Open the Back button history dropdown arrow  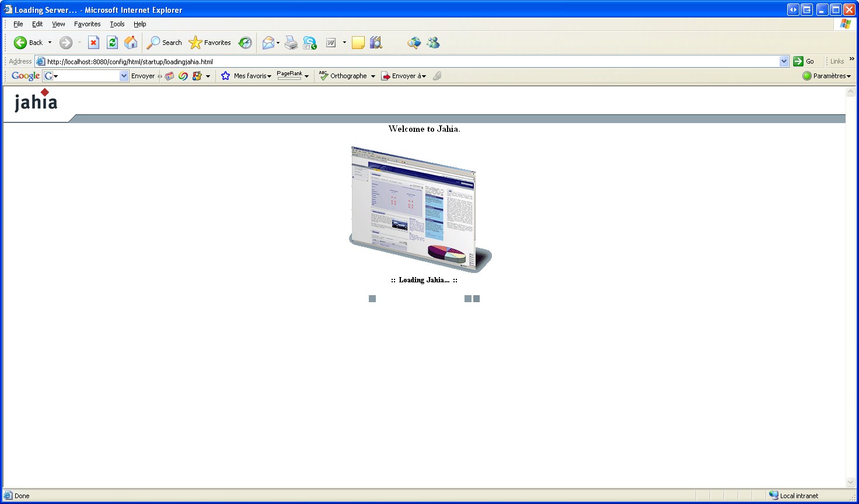pyautogui.click(x=50, y=43)
